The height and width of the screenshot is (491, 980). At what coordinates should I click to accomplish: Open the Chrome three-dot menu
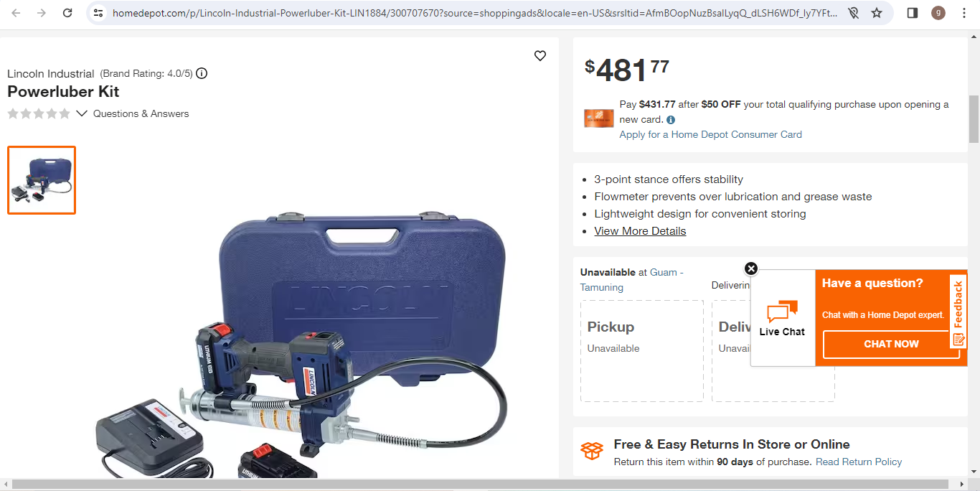click(964, 13)
